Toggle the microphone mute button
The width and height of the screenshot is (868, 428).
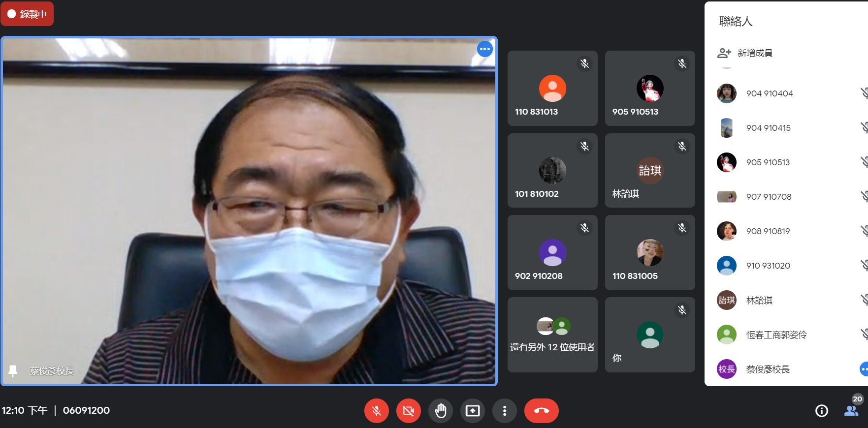point(377,411)
